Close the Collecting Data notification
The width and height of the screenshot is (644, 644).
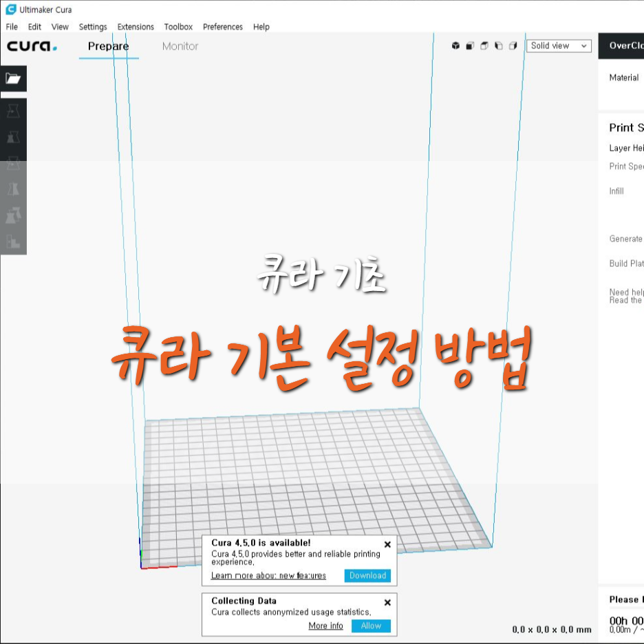(x=387, y=603)
